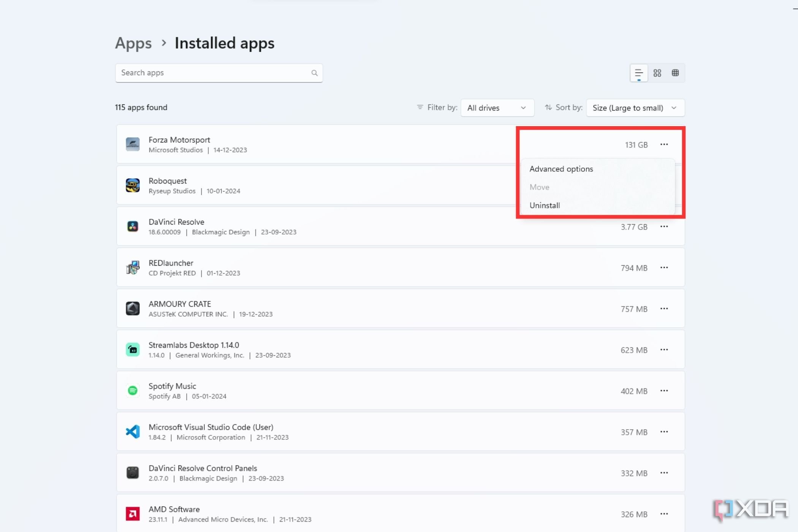
Task: Open the three-dot menu for Spotify
Action: point(664,391)
